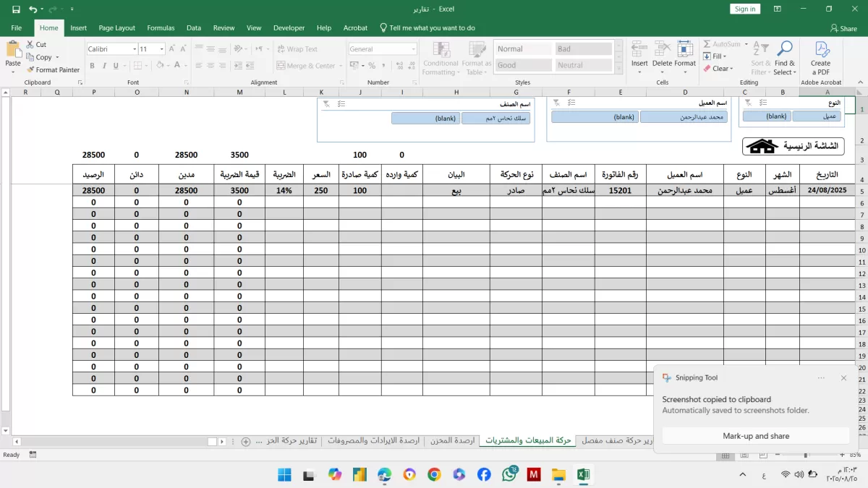This screenshot has height=488, width=868.
Task: Click Mark-up and share in notification
Action: [755, 436]
